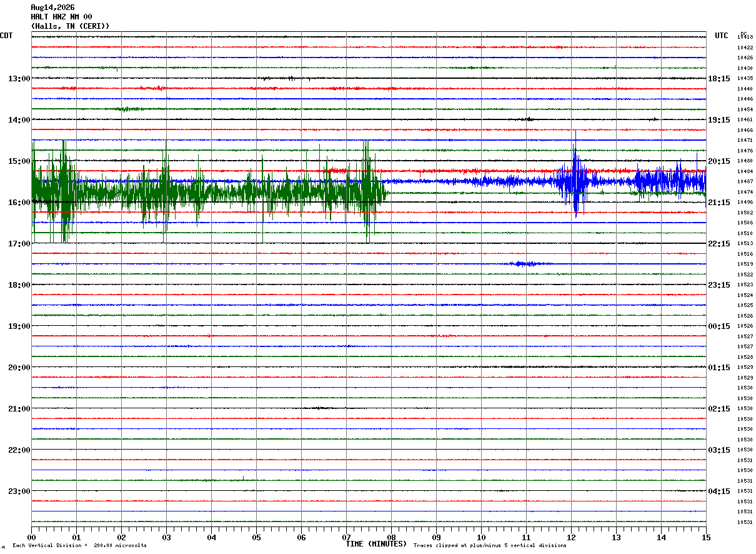Click the DC offset value 10422
Image resolution: width=756 pixels, height=554 pixels.
click(x=745, y=48)
